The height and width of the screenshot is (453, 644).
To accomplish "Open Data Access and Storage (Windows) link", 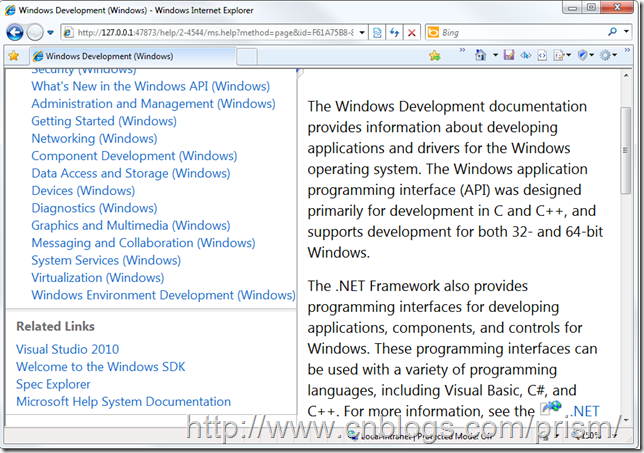I will pos(131,173).
